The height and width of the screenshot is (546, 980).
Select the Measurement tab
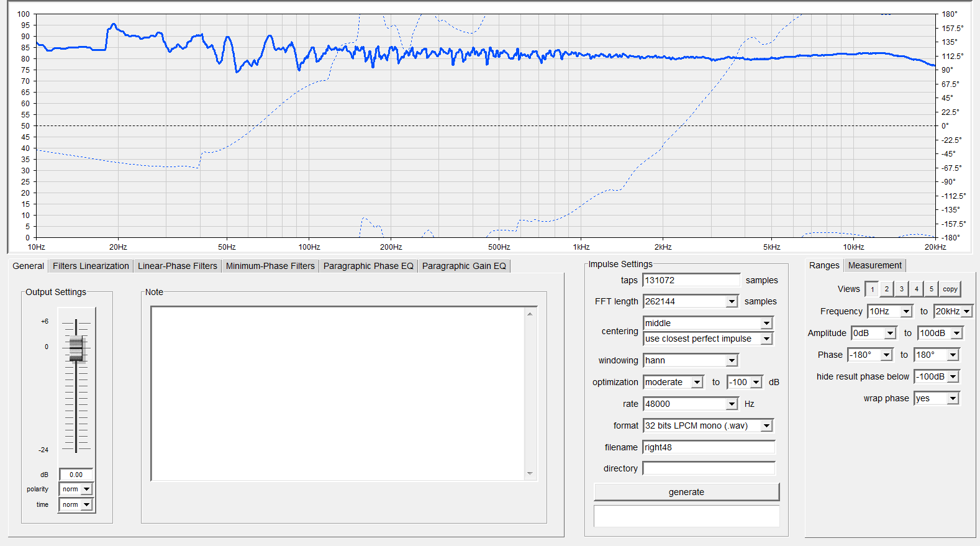tap(874, 265)
